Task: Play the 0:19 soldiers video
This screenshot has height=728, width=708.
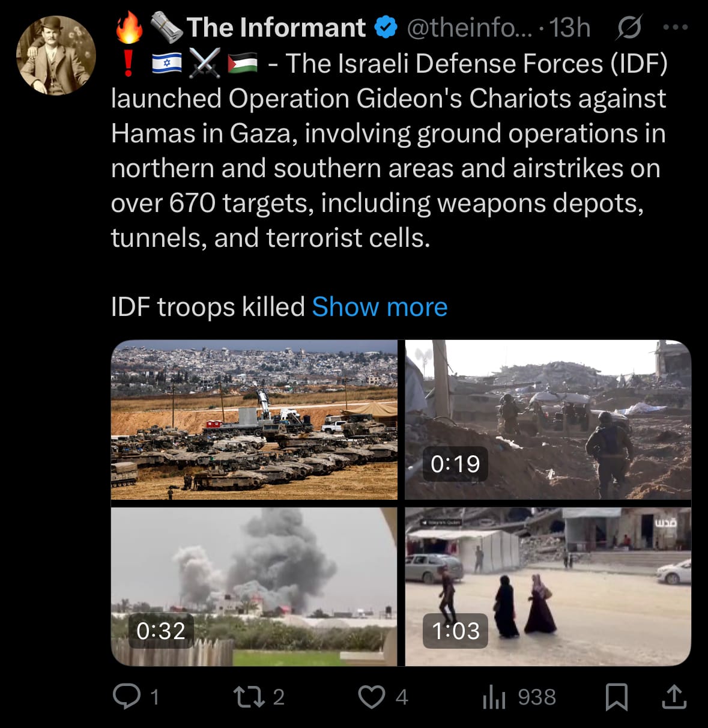Action: click(548, 420)
